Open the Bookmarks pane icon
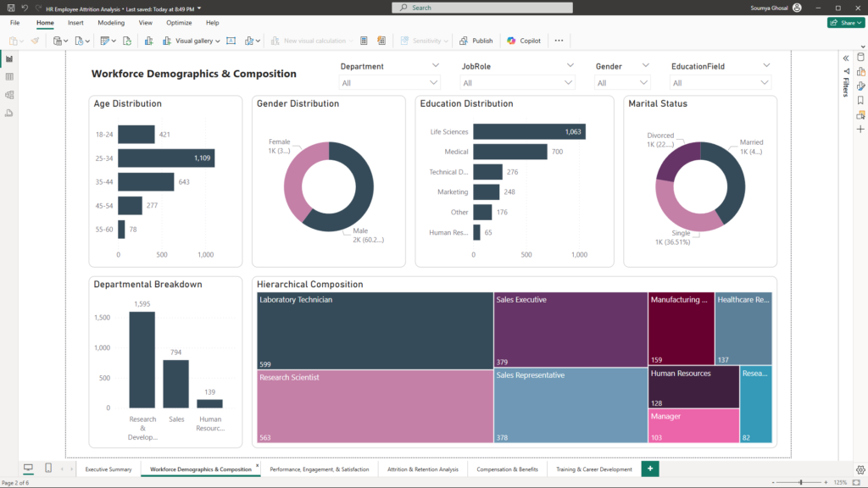Screen dimensions: 868x488 click(x=860, y=100)
